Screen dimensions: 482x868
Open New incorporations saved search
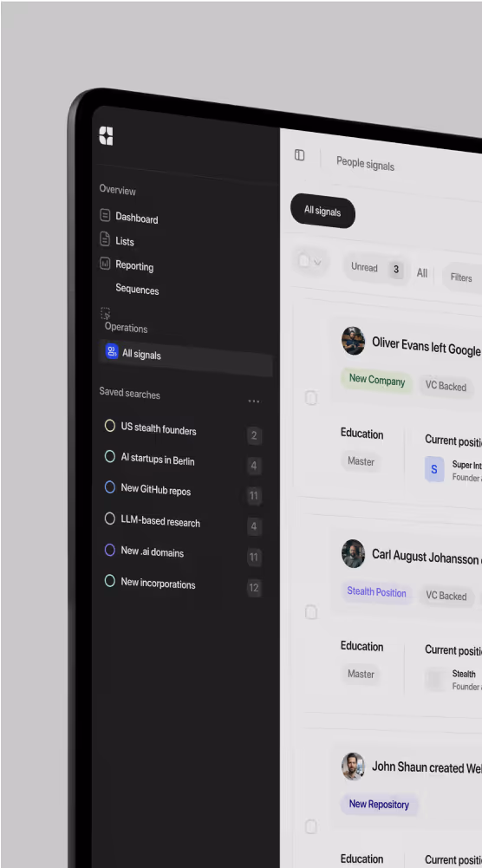pyautogui.click(x=159, y=584)
